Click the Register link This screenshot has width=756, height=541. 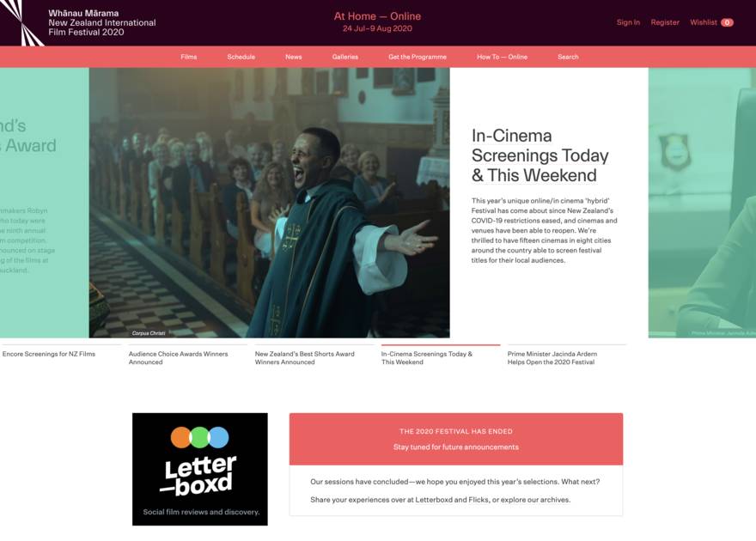(x=665, y=22)
